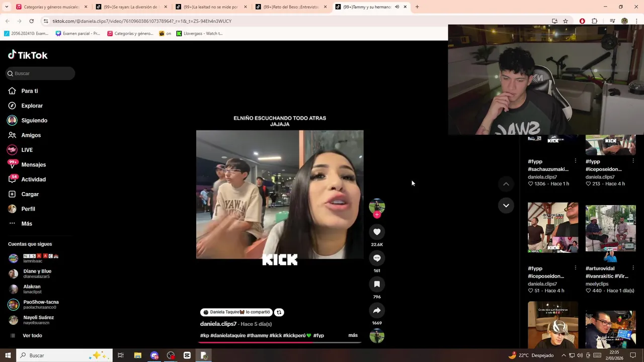Open Task View on the taskbar
This screenshot has height=362, width=644.
coord(121,355)
